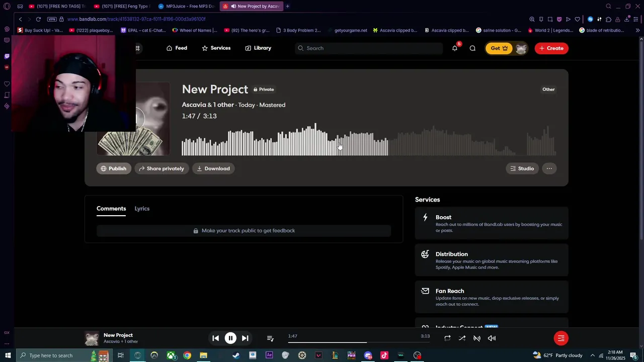This screenshot has height=362, width=644.
Task: Open the track in Studio
Action: pos(522,168)
